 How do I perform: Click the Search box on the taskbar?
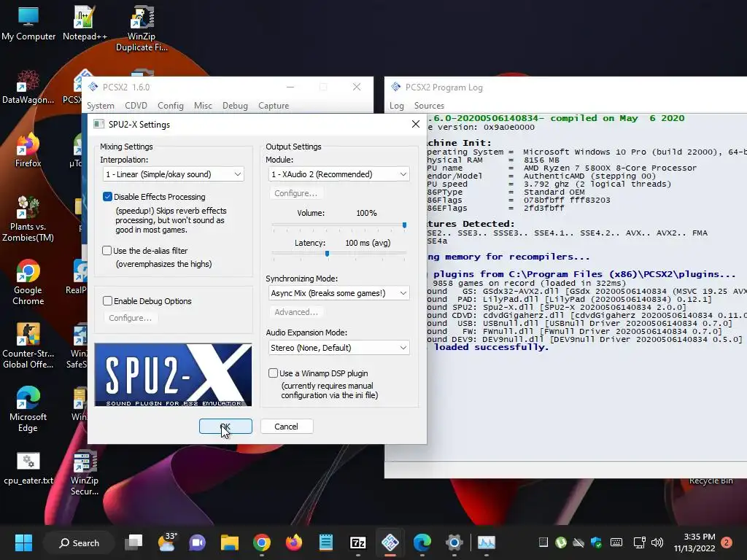click(79, 542)
